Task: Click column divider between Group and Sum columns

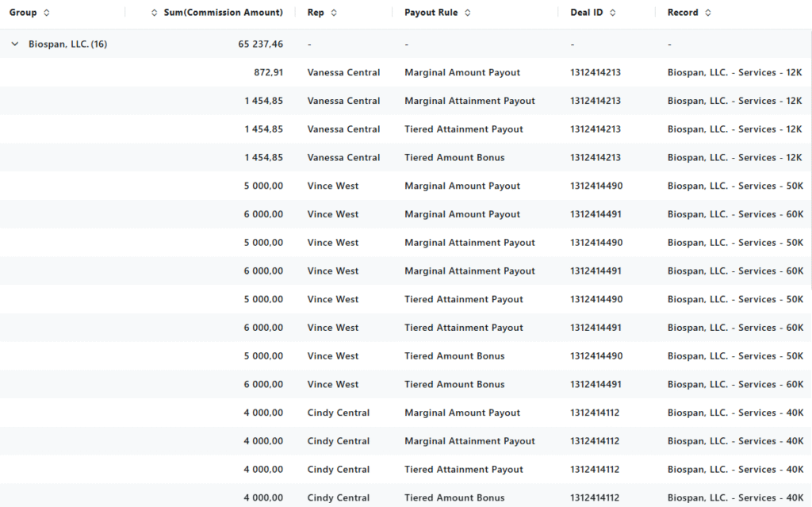Action: point(125,13)
